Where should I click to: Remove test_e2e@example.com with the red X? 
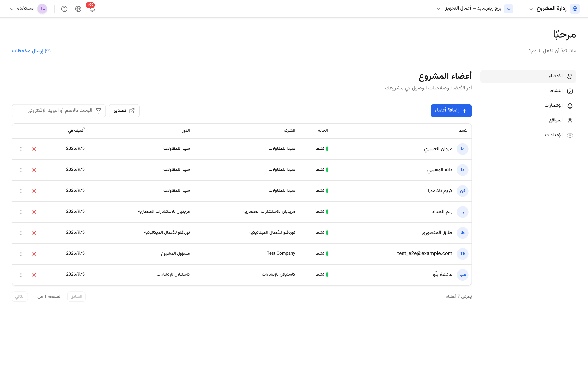(x=34, y=254)
